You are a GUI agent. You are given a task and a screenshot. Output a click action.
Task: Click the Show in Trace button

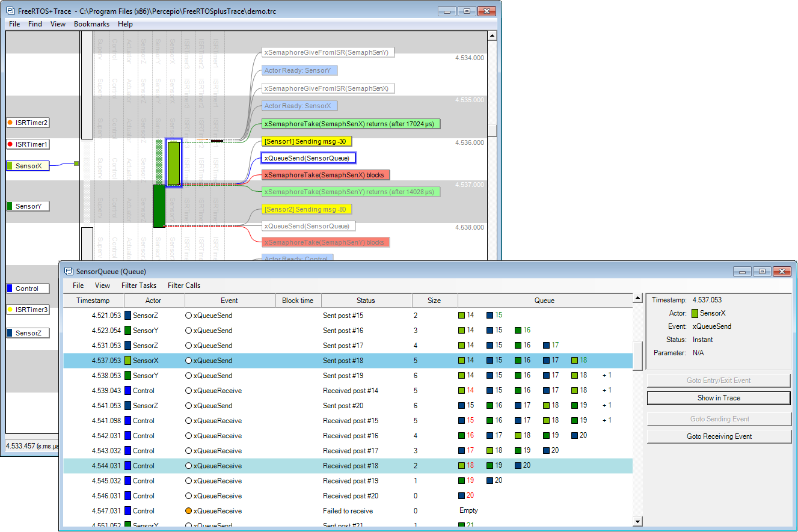[x=719, y=398]
